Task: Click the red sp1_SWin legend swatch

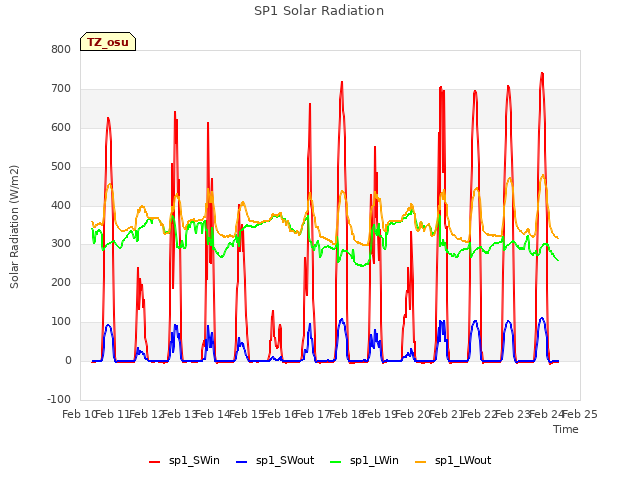Action: click(155, 462)
